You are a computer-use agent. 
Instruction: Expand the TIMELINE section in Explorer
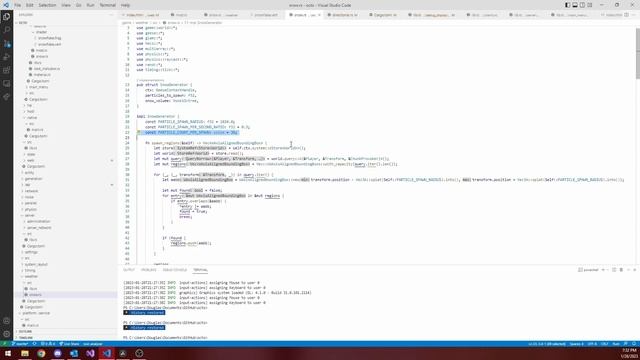pyautogui.click(x=65, y=338)
